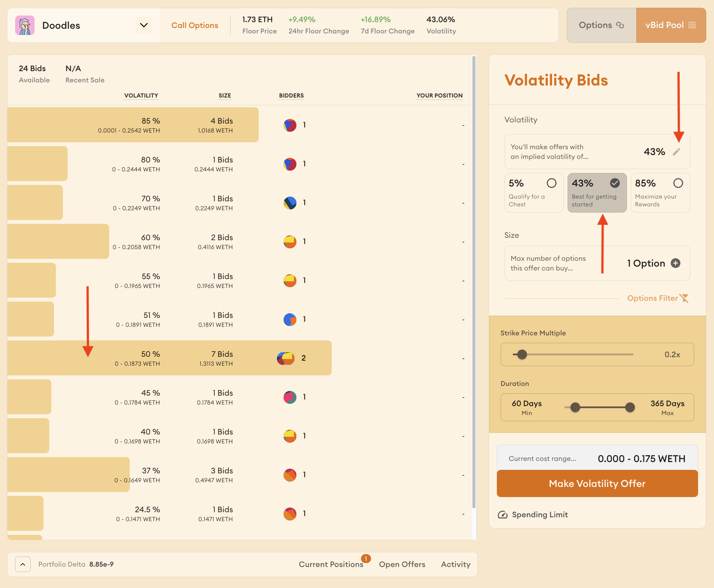Screen dimensions: 714x588
Task: Click the bidder avatar in the 80 % row
Action: pos(290,164)
